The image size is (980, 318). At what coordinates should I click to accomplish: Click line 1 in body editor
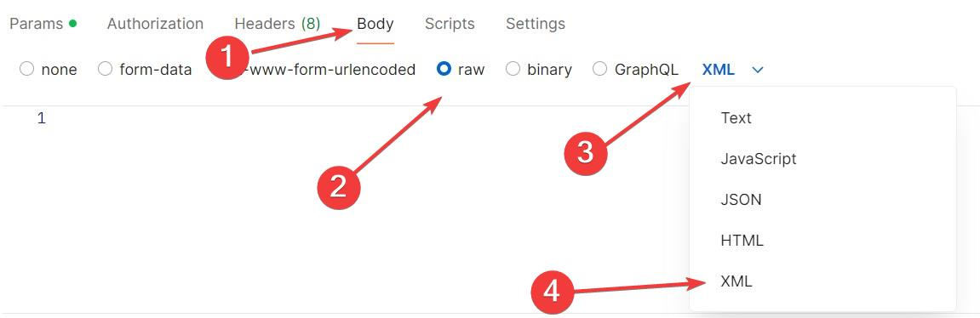pyautogui.click(x=41, y=118)
